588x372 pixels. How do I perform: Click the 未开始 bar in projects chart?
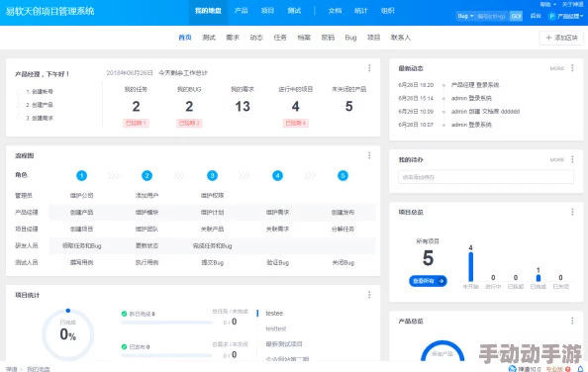point(470,267)
